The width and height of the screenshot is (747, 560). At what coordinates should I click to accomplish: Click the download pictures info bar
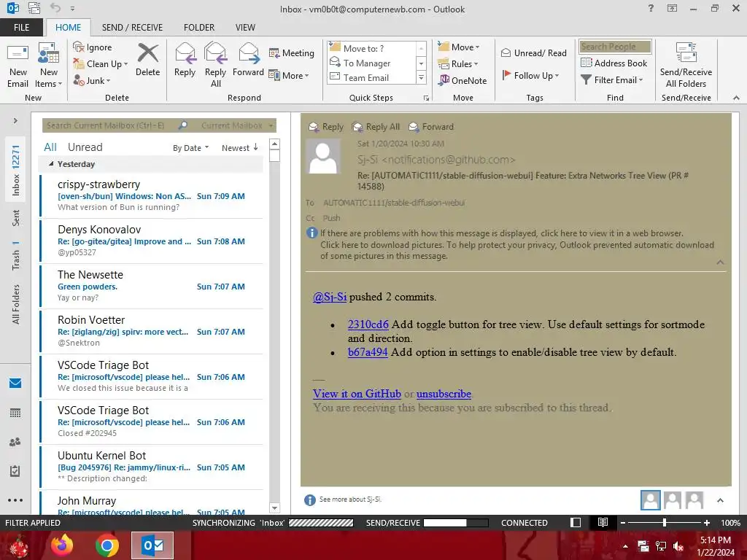click(x=517, y=251)
